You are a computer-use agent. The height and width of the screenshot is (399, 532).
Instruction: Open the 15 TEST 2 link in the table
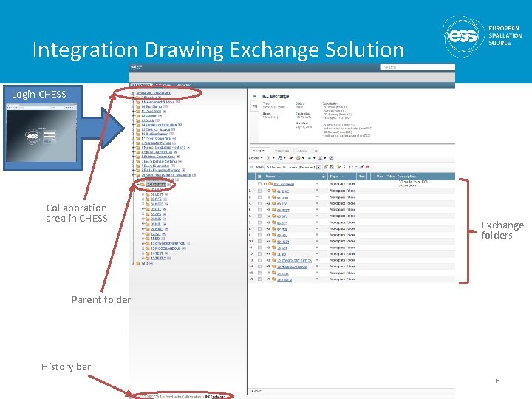pos(284,279)
